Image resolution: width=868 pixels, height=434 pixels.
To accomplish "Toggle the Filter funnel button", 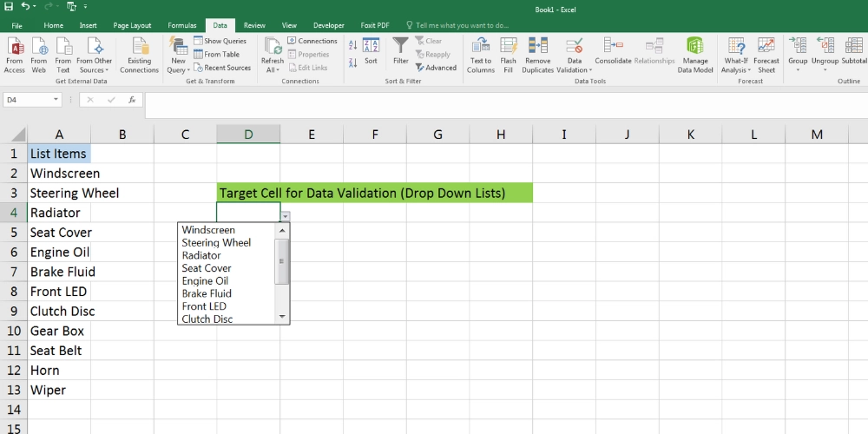I will click(x=401, y=51).
